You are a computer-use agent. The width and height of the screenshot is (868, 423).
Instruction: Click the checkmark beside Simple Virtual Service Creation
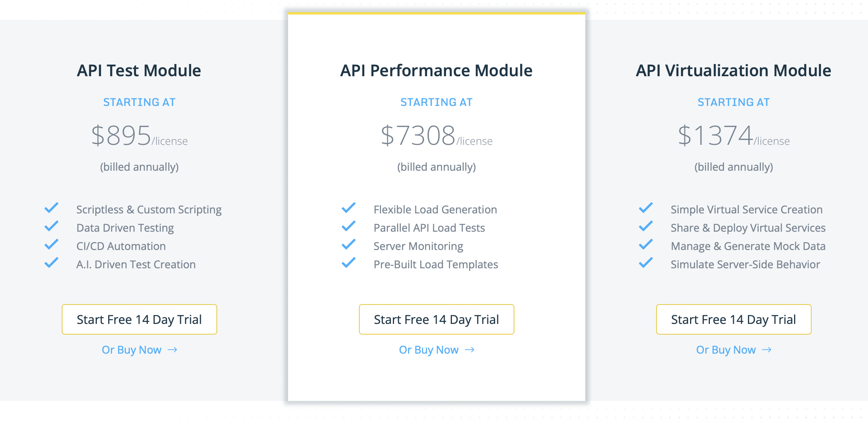(645, 208)
